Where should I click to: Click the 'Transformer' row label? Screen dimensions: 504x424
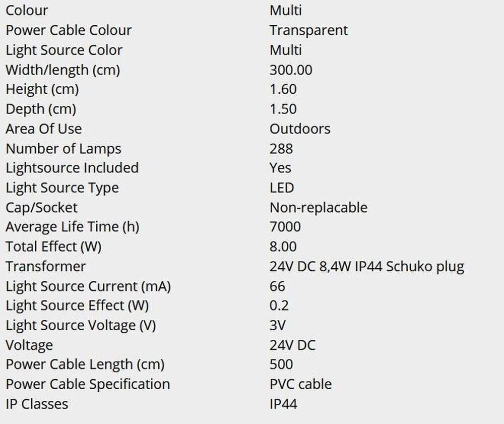pos(45,266)
